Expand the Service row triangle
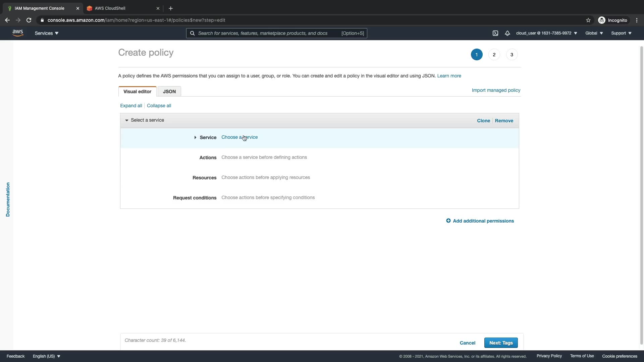 [x=195, y=137]
